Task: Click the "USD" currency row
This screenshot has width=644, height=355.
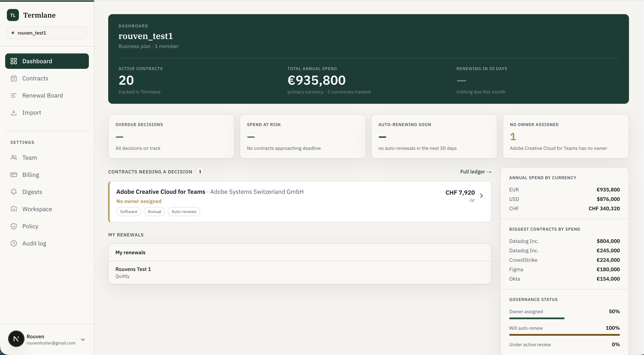Action: pos(564,199)
